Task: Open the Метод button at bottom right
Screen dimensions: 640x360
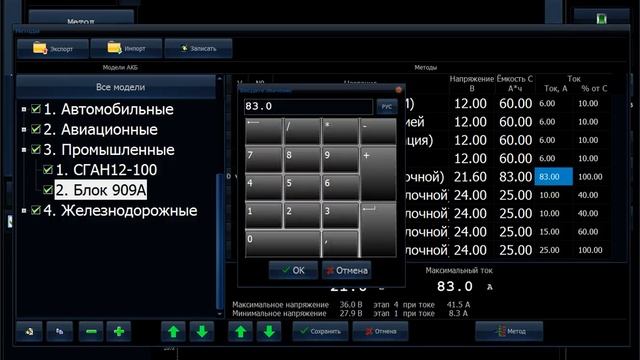Action: [509, 331]
